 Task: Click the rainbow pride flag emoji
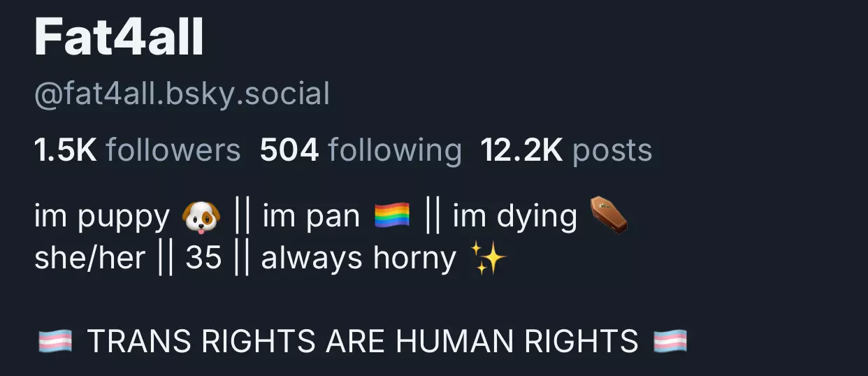tap(392, 217)
